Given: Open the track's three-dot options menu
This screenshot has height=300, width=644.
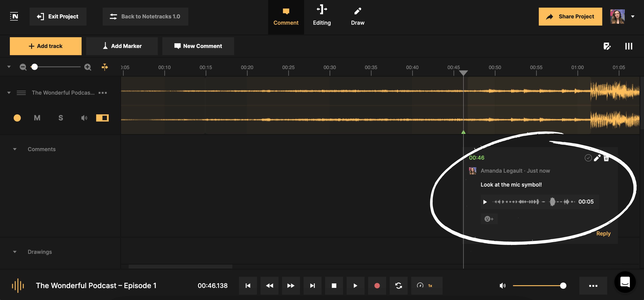Looking at the screenshot, I should click(103, 93).
